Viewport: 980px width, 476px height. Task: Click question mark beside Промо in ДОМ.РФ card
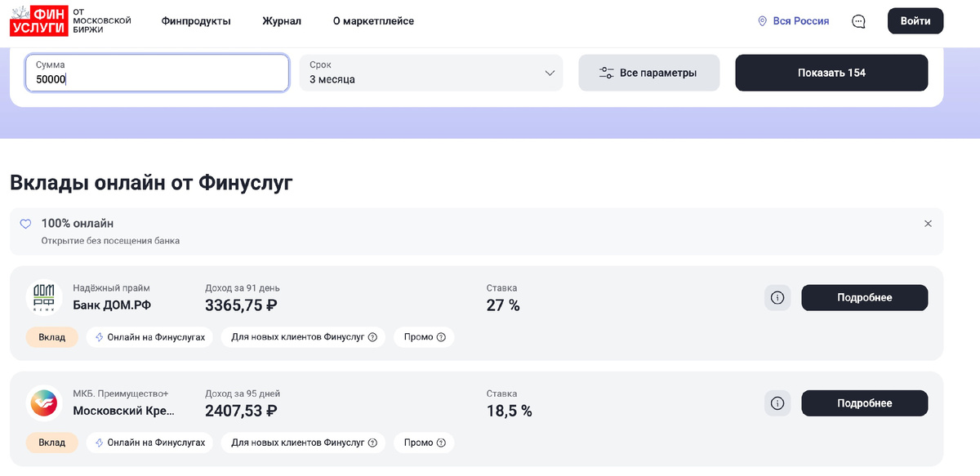click(441, 337)
